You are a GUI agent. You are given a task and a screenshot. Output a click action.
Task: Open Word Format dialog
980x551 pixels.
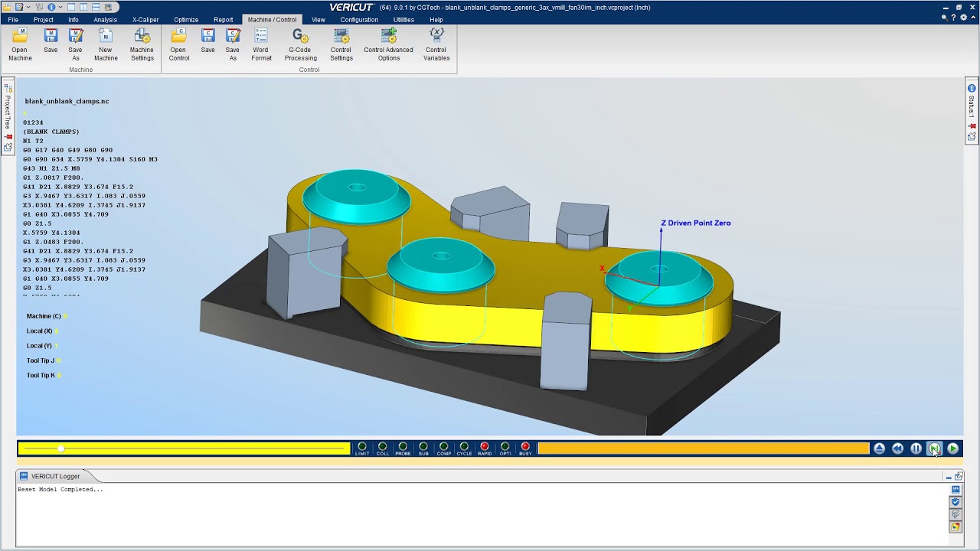[x=261, y=44]
